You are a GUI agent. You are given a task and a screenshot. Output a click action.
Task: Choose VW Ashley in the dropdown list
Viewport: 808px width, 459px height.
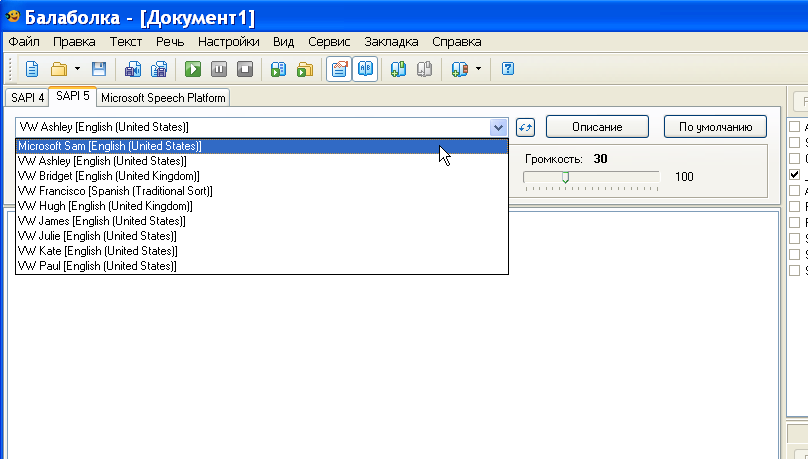[262, 161]
